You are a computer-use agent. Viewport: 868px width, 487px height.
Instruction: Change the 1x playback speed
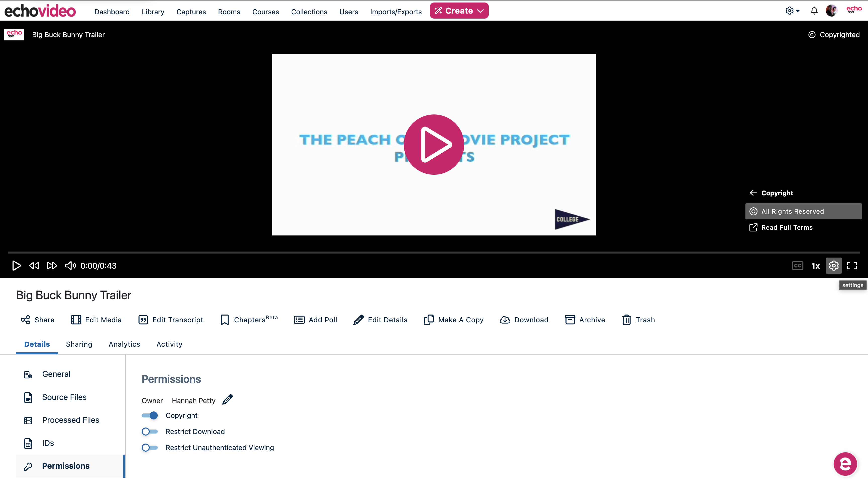tap(816, 266)
